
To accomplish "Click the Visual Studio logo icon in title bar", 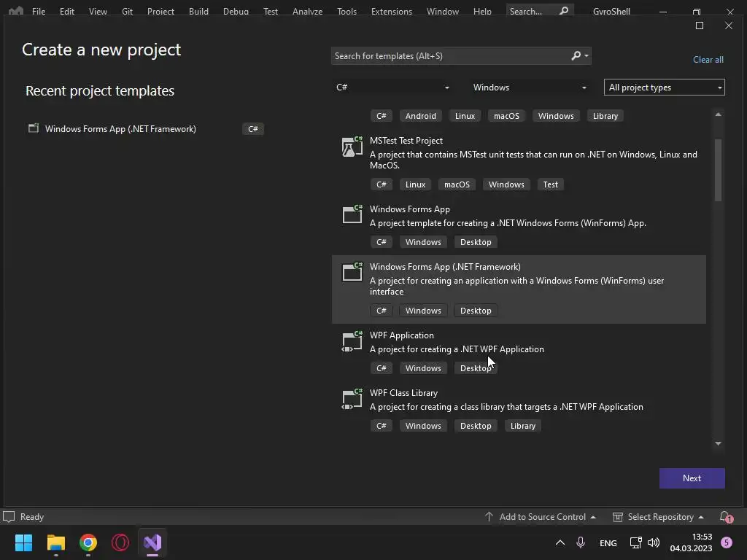I will point(16,10).
